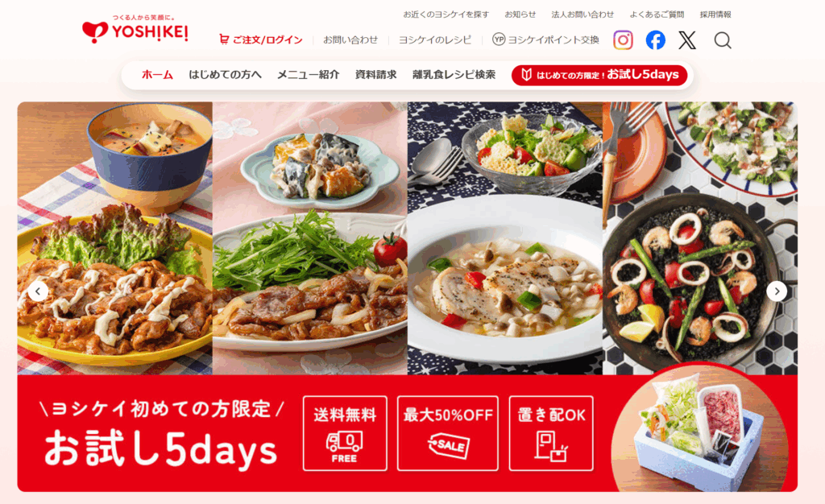The width and height of the screenshot is (825, 504).
Task: Show previous slide with left carousel arrow
Action: coord(38,291)
